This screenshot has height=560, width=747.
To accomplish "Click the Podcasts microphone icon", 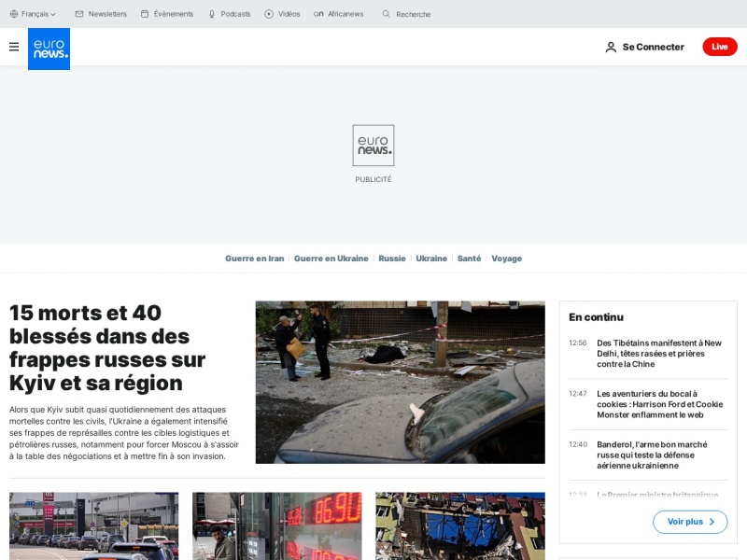I will click(212, 14).
